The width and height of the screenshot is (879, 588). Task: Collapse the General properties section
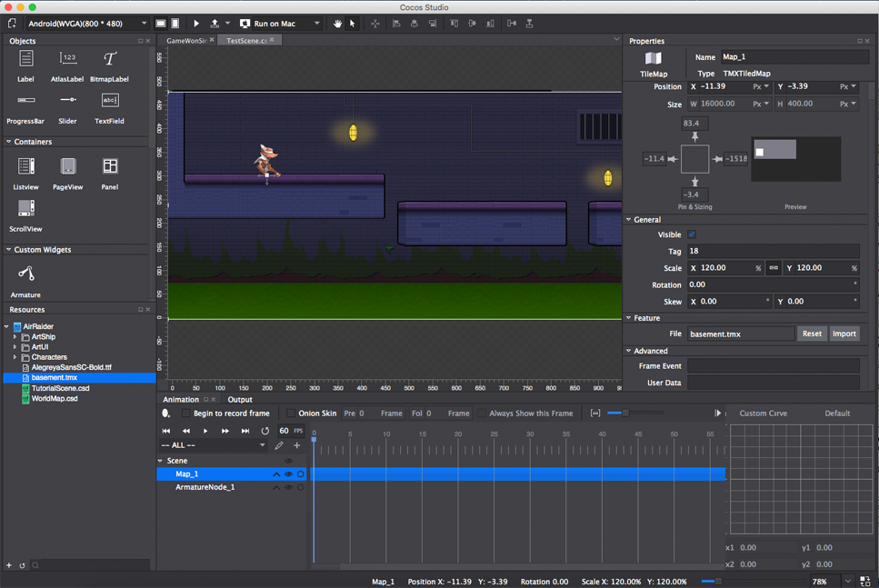tap(629, 220)
